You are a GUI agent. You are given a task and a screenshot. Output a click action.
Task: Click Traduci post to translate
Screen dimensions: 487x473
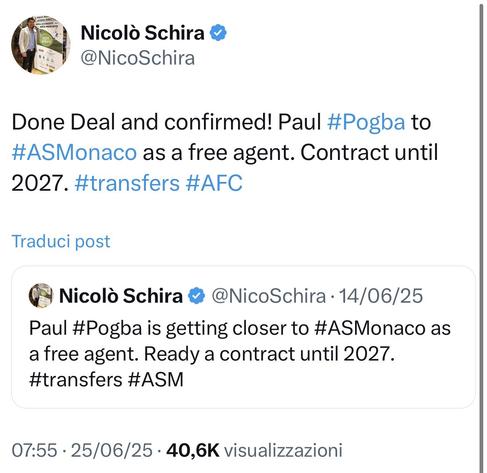tap(61, 241)
